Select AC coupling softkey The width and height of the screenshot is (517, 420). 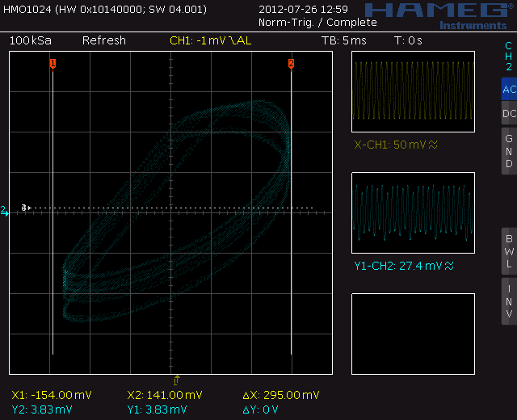tap(508, 90)
